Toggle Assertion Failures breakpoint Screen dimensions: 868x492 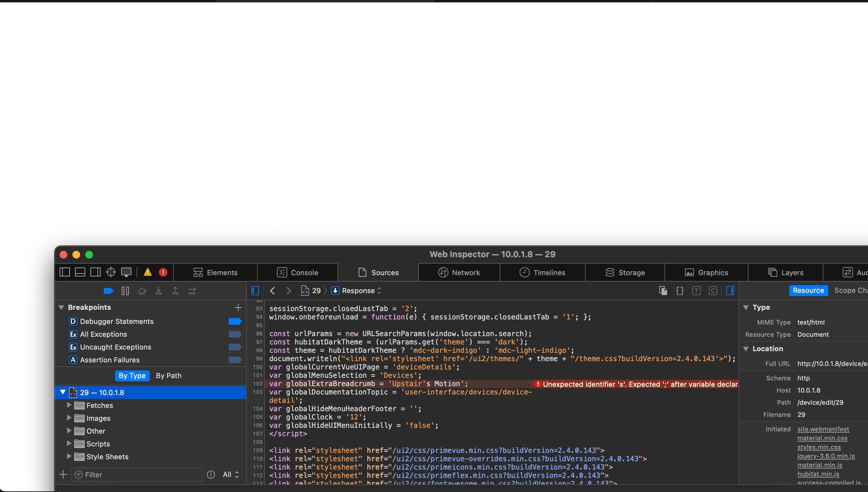[x=235, y=360]
